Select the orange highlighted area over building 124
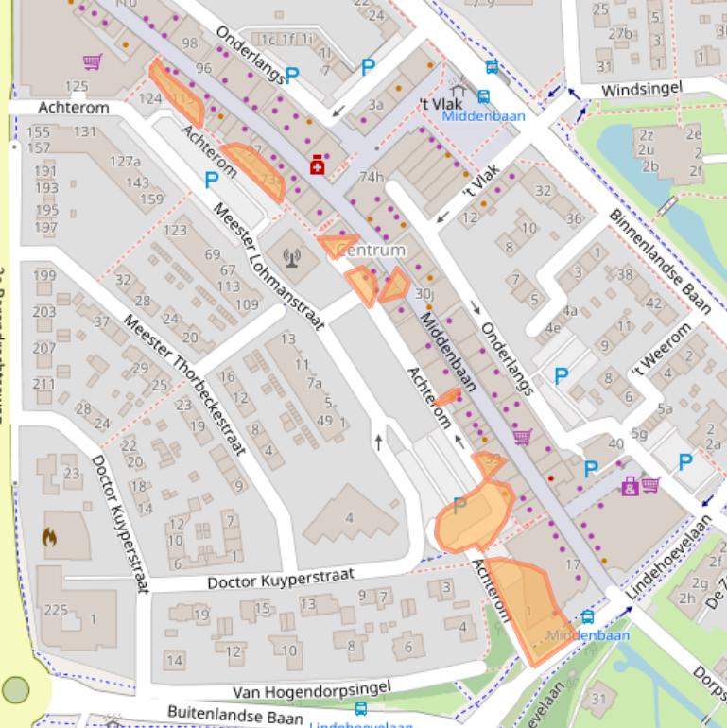This screenshot has height=728, width=727. pos(176,92)
